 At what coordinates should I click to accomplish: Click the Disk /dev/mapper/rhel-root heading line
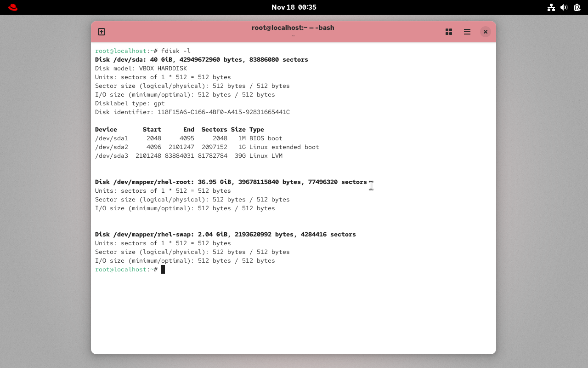[231, 182]
